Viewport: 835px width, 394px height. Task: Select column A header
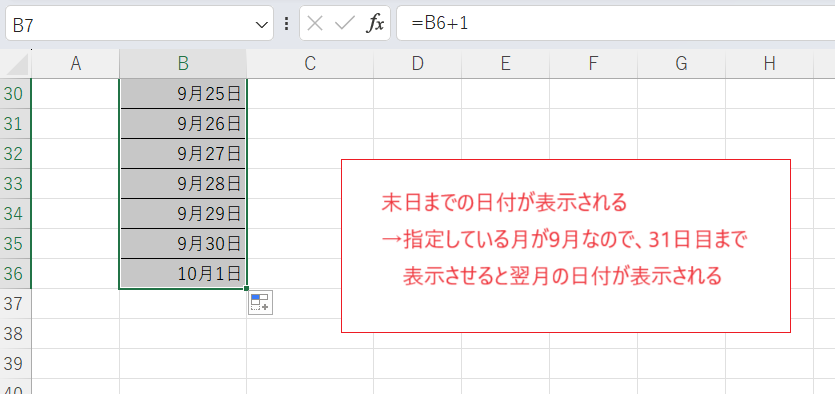76,64
